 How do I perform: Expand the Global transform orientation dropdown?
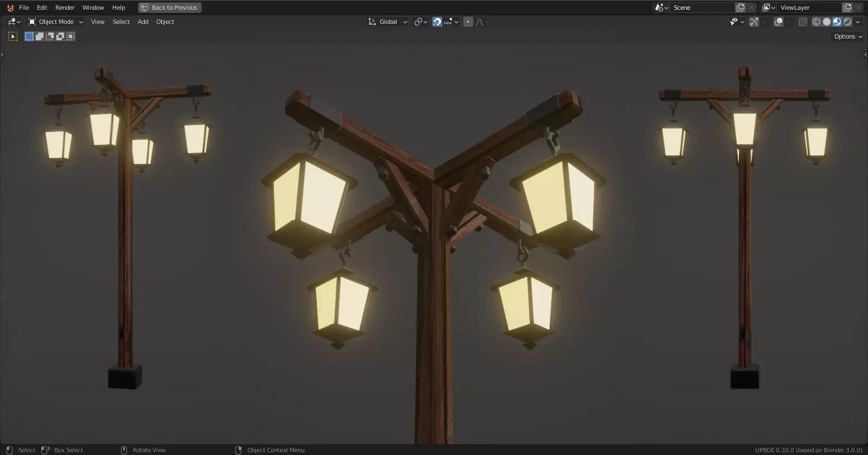[387, 22]
